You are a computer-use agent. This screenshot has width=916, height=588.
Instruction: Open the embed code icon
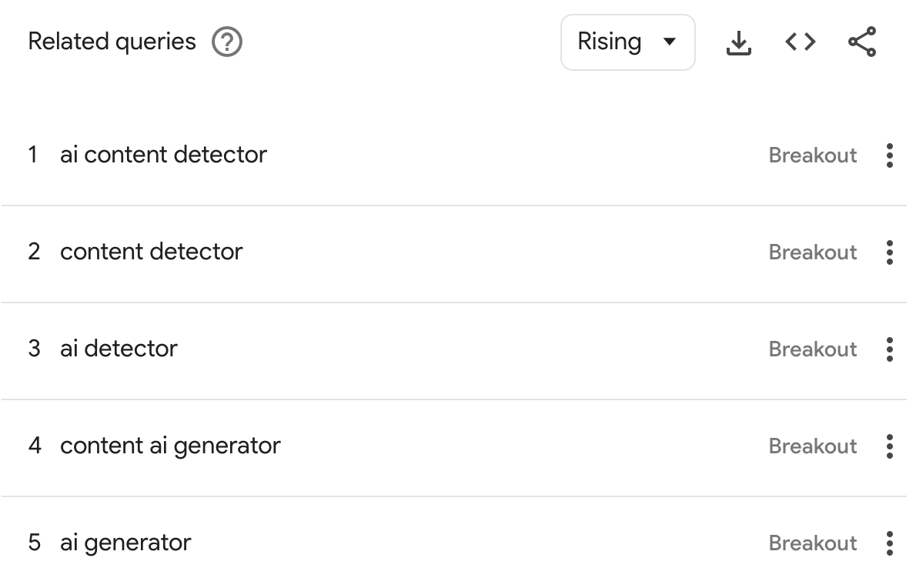tap(800, 42)
